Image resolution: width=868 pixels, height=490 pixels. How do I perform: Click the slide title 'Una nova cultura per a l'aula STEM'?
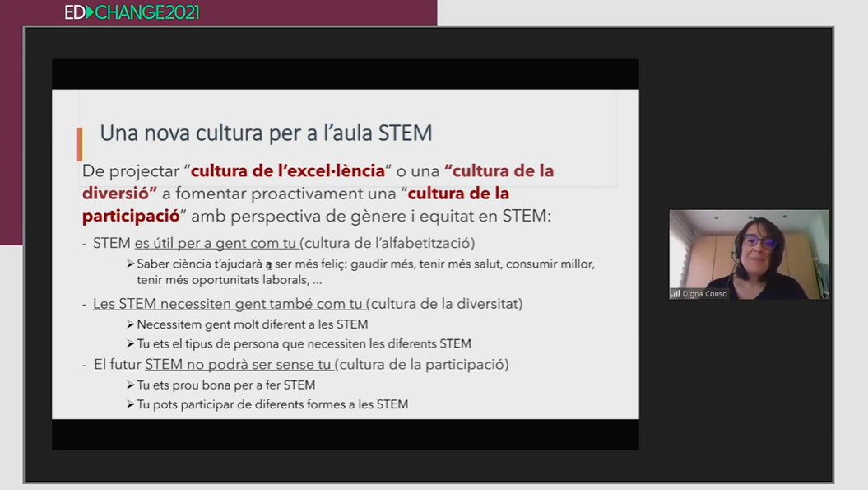pyautogui.click(x=266, y=133)
